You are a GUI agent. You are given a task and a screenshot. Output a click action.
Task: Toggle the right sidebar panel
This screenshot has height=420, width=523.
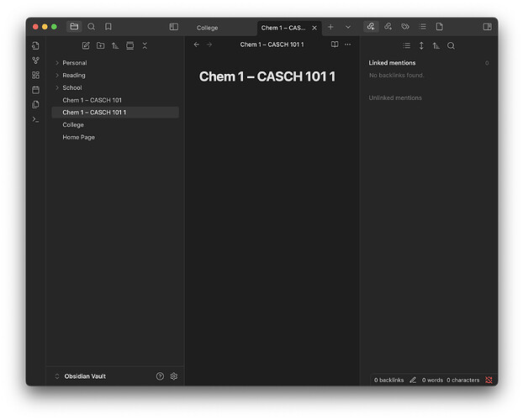point(487,27)
